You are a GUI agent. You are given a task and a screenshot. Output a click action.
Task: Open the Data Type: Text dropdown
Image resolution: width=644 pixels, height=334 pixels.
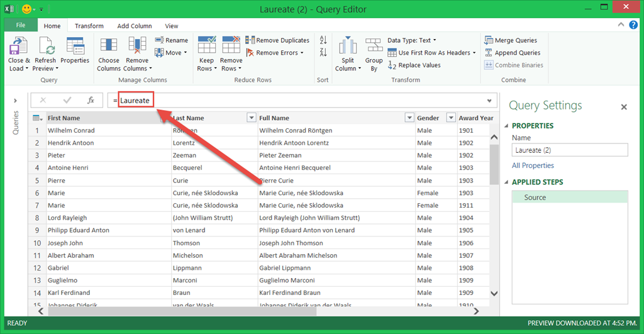tap(411, 40)
